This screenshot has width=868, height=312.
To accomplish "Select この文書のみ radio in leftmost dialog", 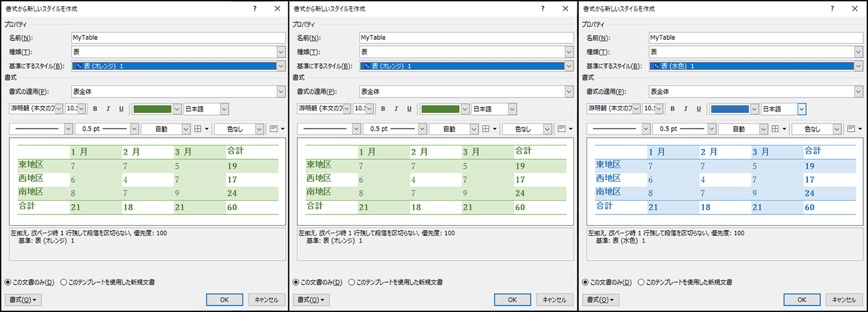I will click(x=8, y=282).
